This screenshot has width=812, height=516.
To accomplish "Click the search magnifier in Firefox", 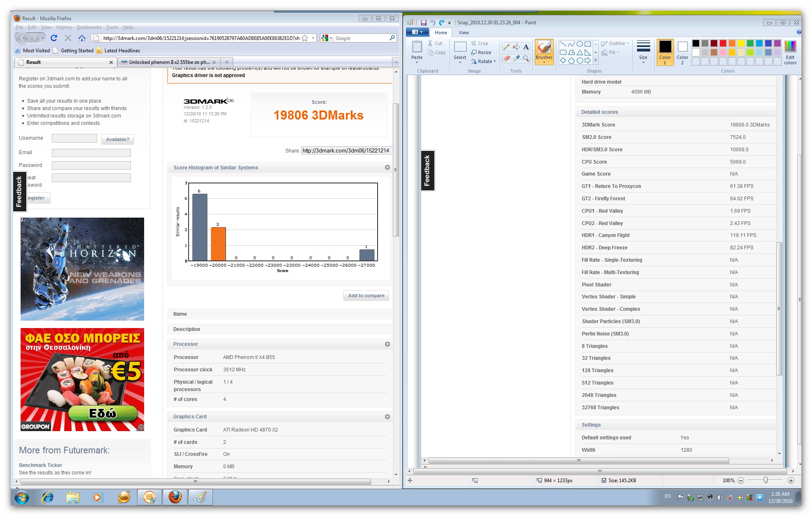I will 392,38.
